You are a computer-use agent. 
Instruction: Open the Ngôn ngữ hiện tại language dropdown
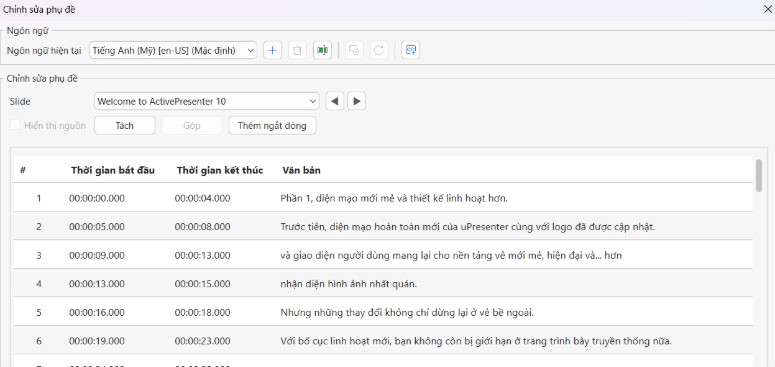pos(173,50)
